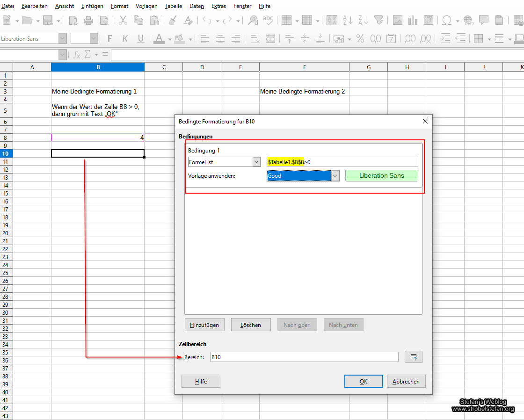Click the Bereich input showing B10

304,356
